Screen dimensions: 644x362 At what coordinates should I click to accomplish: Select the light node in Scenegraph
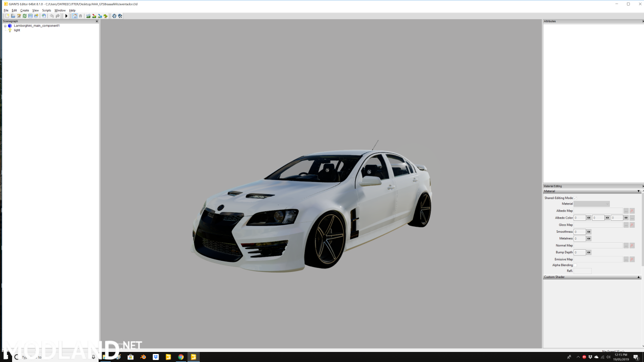click(17, 30)
